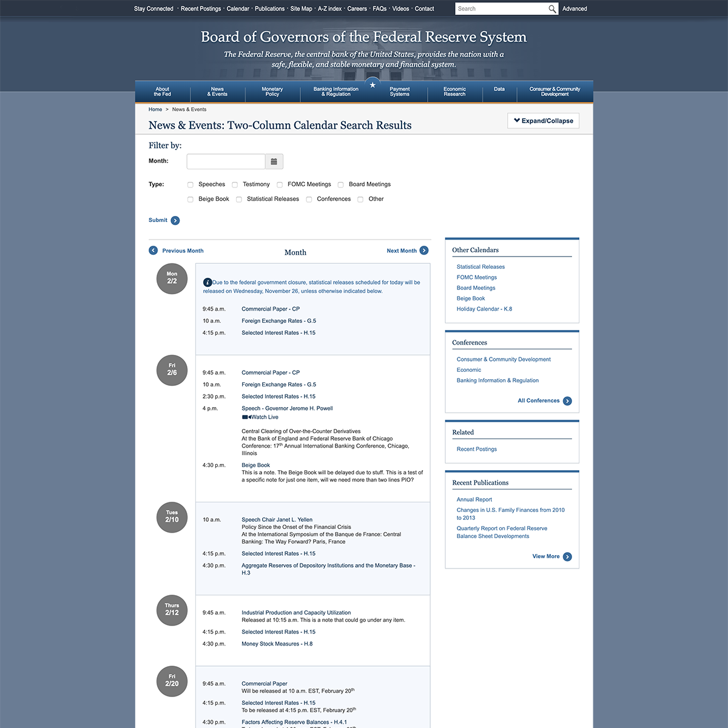The height and width of the screenshot is (728, 728).
Task: Open the News & Events menu item
Action: coord(217,92)
